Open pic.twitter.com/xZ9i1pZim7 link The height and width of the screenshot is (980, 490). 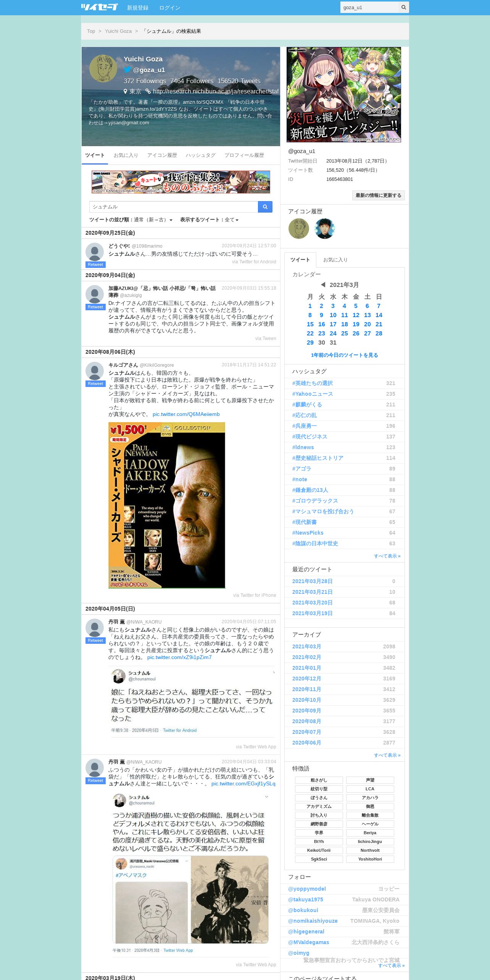pos(179,658)
